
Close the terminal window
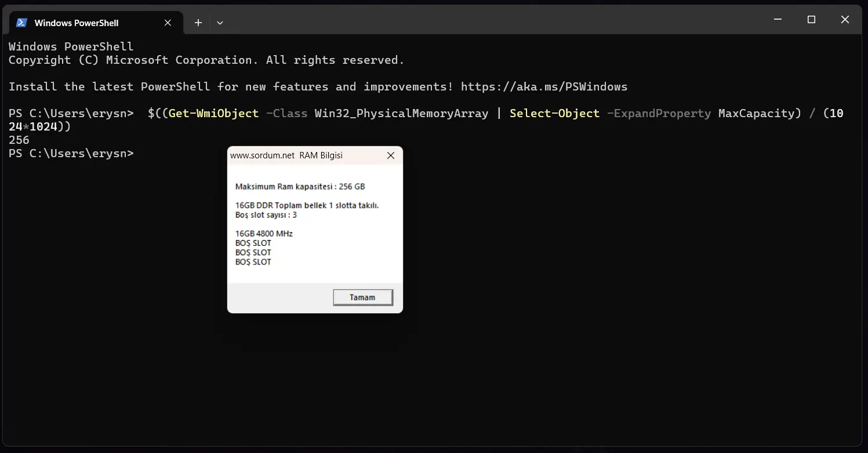845,20
